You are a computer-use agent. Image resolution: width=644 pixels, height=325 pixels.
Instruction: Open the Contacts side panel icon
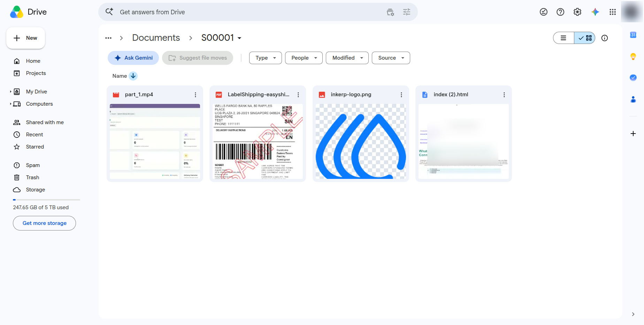coord(633,99)
